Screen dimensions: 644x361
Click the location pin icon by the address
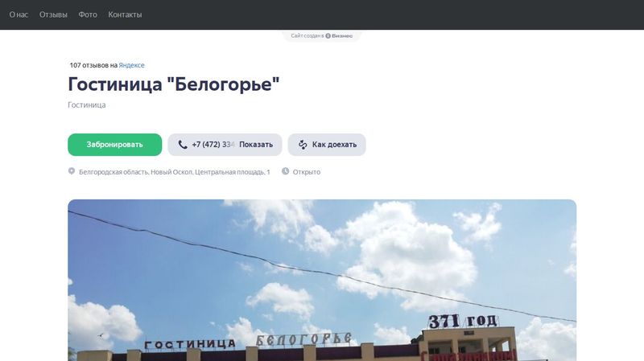pos(72,171)
